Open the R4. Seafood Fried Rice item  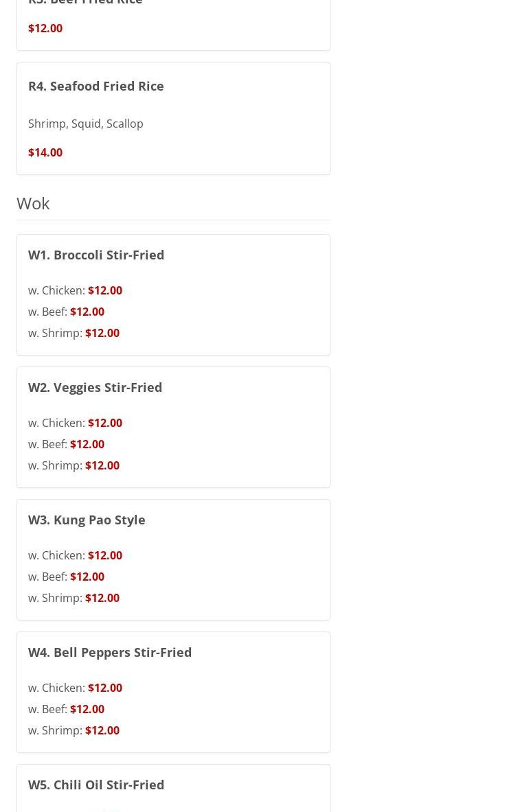point(95,86)
